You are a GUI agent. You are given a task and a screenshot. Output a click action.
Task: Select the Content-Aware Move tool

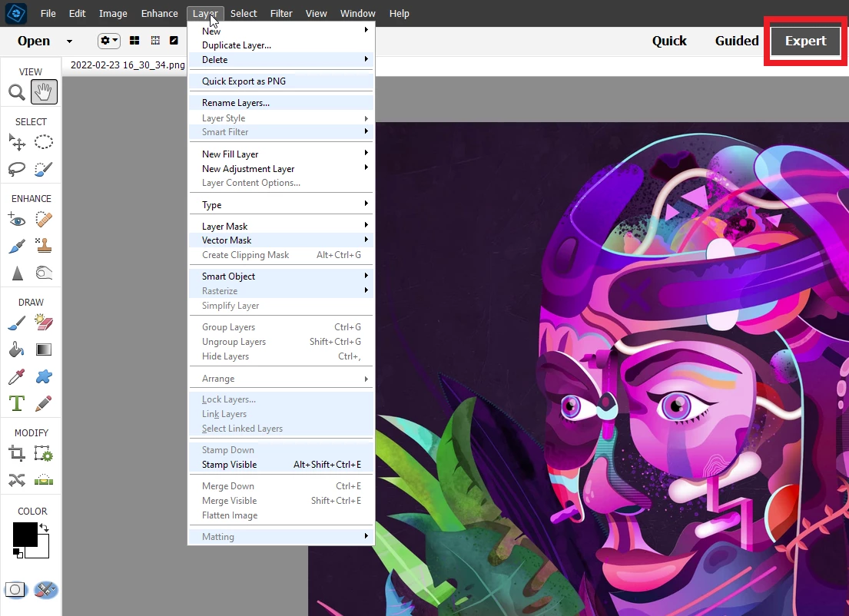[17, 480]
